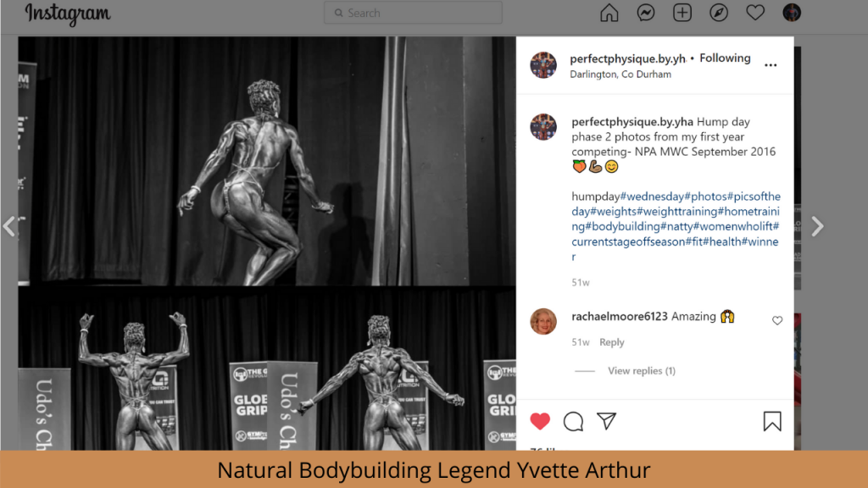Open the #bodybuilding hashtag link
868x488 pixels.
click(623, 226)
